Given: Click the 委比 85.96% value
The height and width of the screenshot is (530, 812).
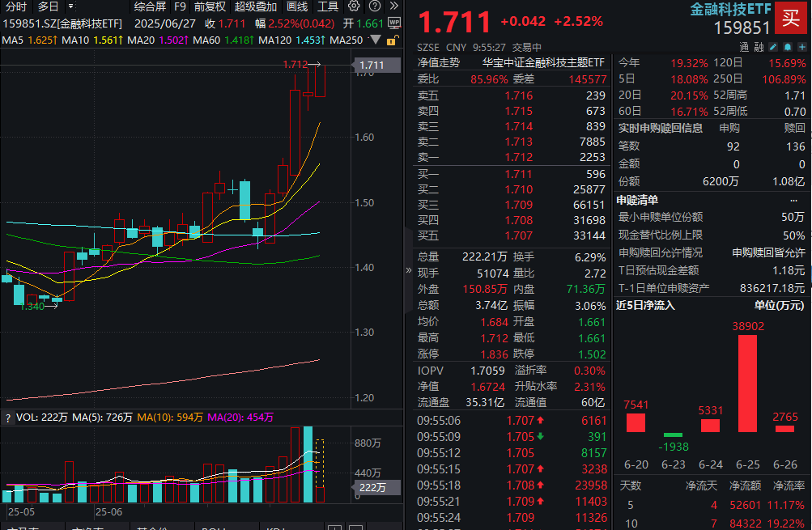Looking at the screenshot, I should [489, 79].
